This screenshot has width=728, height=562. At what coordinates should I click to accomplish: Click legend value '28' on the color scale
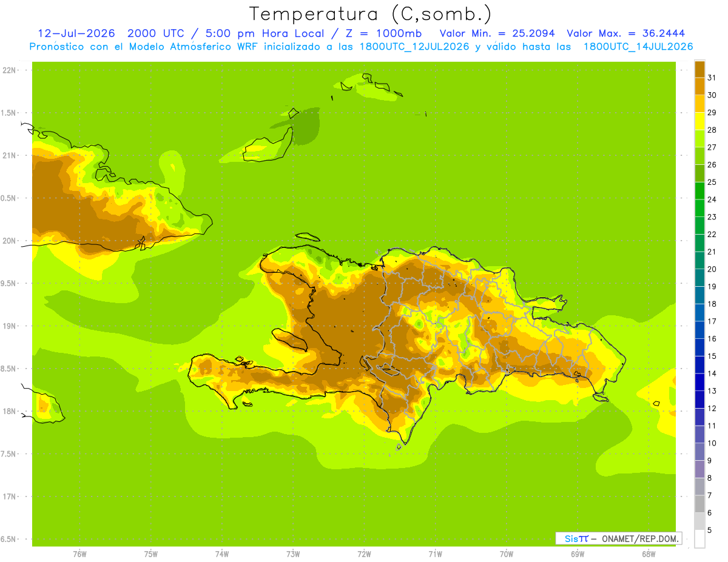pyautogui.click(x=712, y=130)
